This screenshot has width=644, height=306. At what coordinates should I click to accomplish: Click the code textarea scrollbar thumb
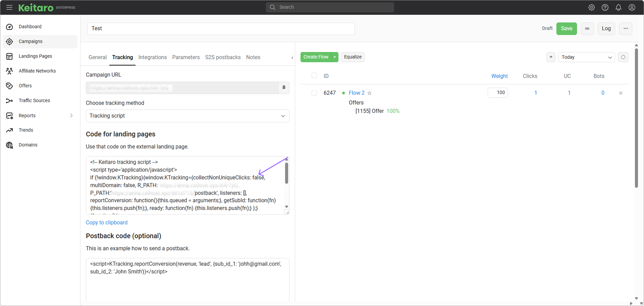[x=287, y=173]
